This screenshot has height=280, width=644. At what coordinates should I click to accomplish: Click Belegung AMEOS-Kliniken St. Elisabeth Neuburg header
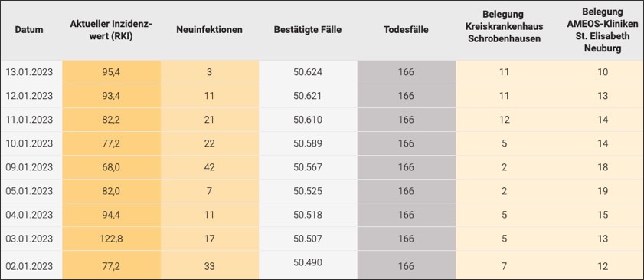[x=603, y=30]
